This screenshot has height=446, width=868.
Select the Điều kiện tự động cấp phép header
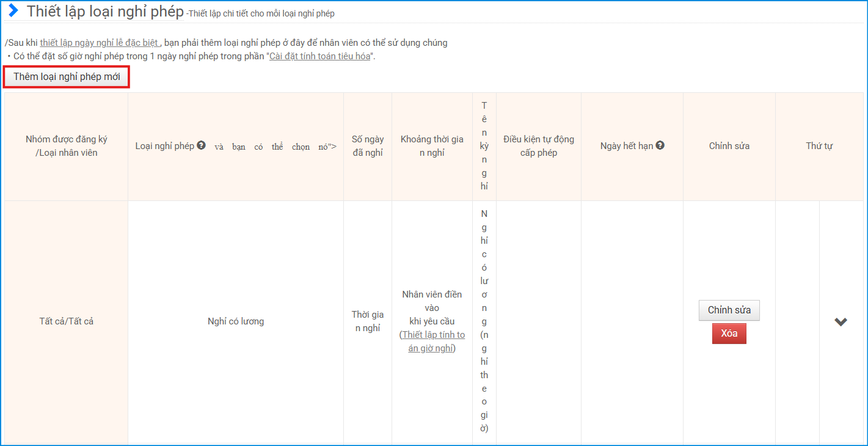[x=538, y=146]
